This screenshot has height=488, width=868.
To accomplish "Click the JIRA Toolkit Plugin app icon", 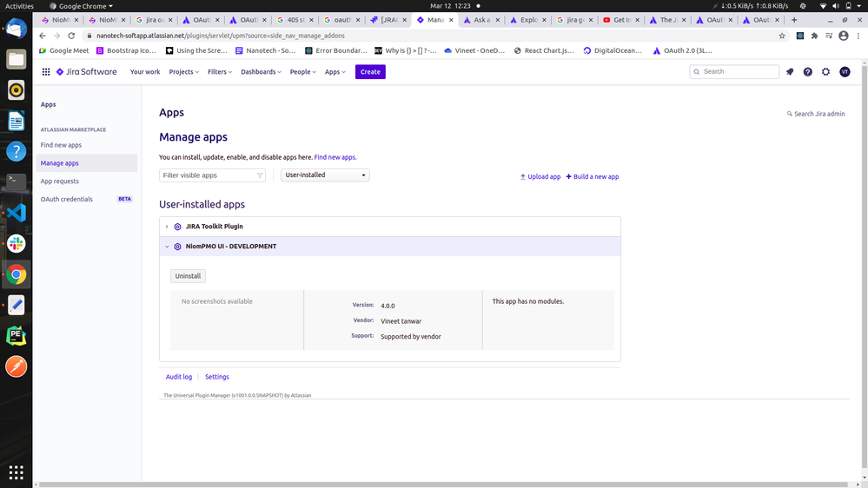I will 178,227.
